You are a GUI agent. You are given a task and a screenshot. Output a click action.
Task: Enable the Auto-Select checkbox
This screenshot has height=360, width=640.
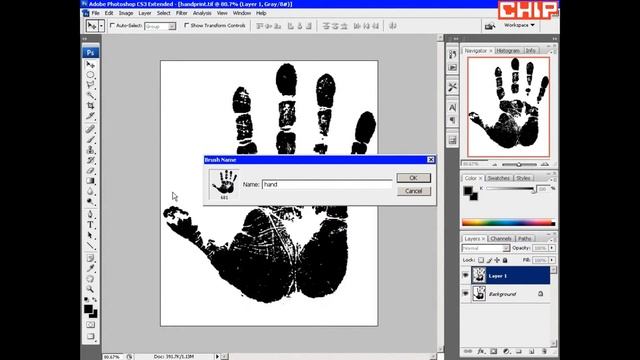(113, 25)
